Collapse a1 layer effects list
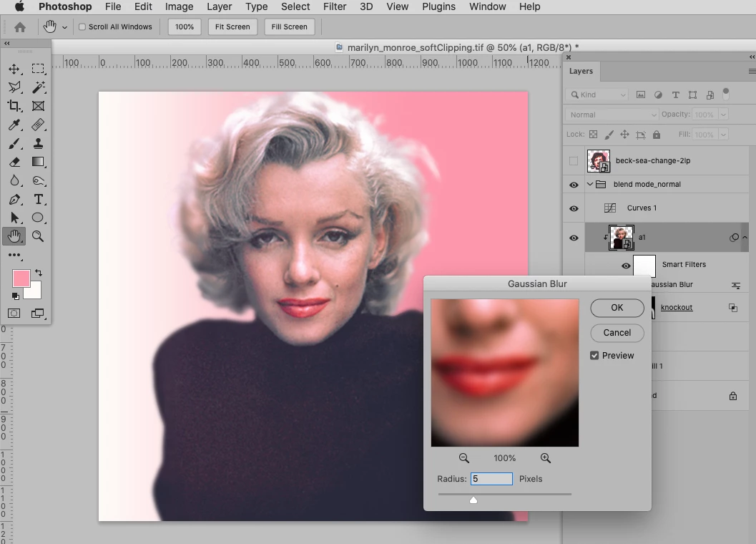 (x=745, y=238)
